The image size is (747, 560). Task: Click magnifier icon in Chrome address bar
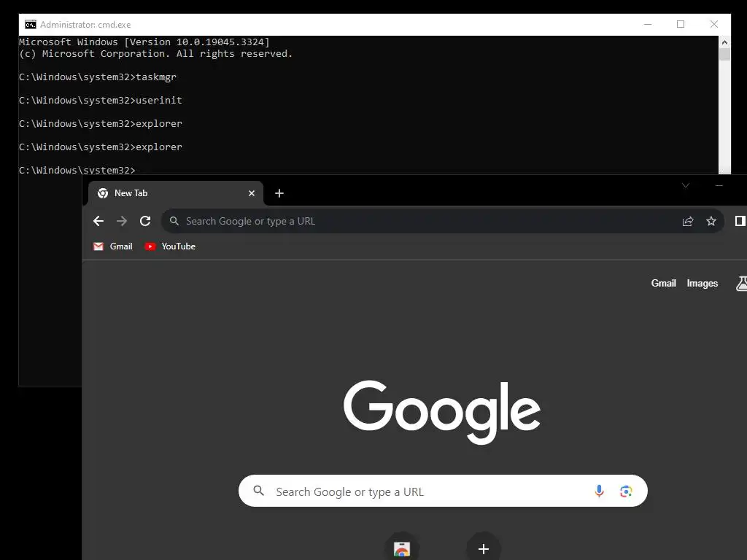pos(174,221)
